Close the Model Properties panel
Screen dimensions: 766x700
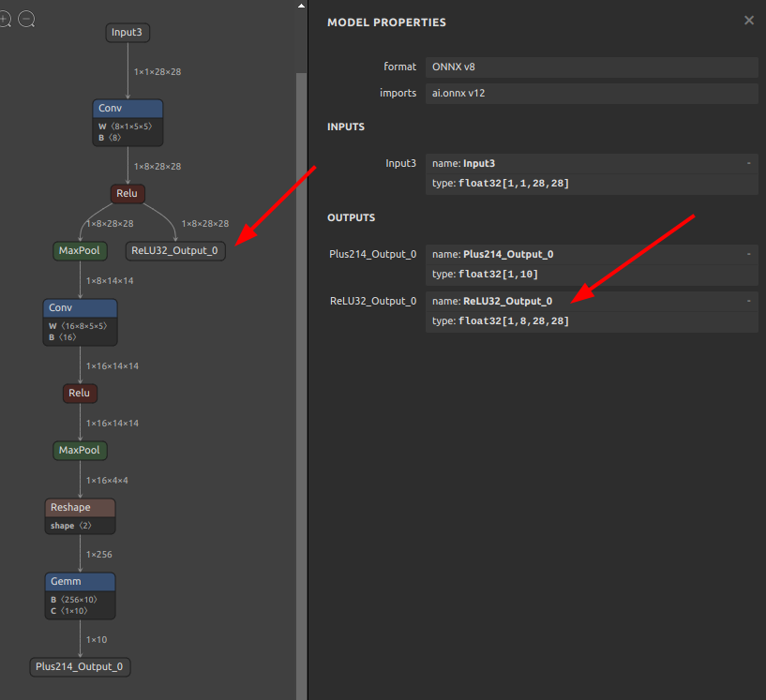(x=748, y=21)
